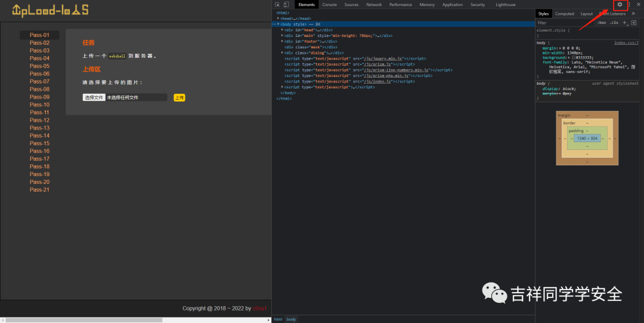Open the /js/prism-line-numbers.min.js link

click(x=397, y=70)
